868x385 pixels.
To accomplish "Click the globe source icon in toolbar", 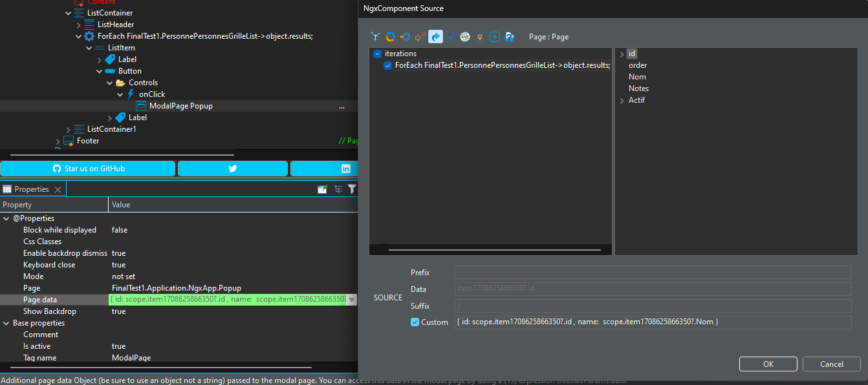I will pos(465,37).
